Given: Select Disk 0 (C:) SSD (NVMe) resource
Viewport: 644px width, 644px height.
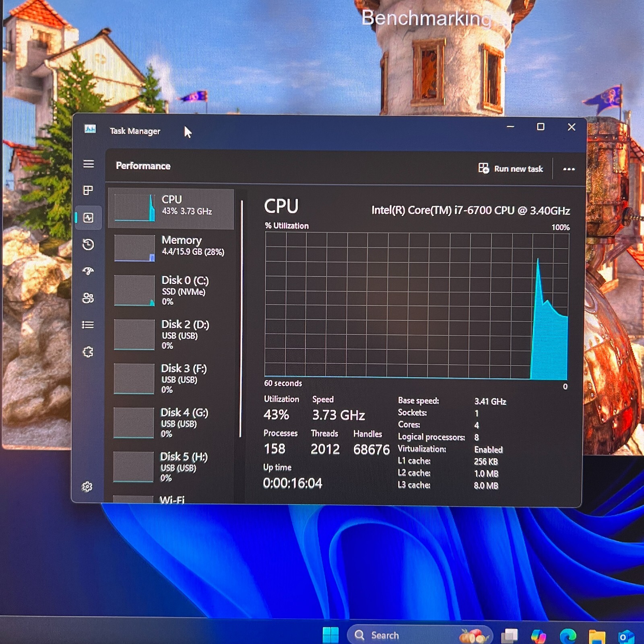Looking at the screenshot, I should point(171,291).
